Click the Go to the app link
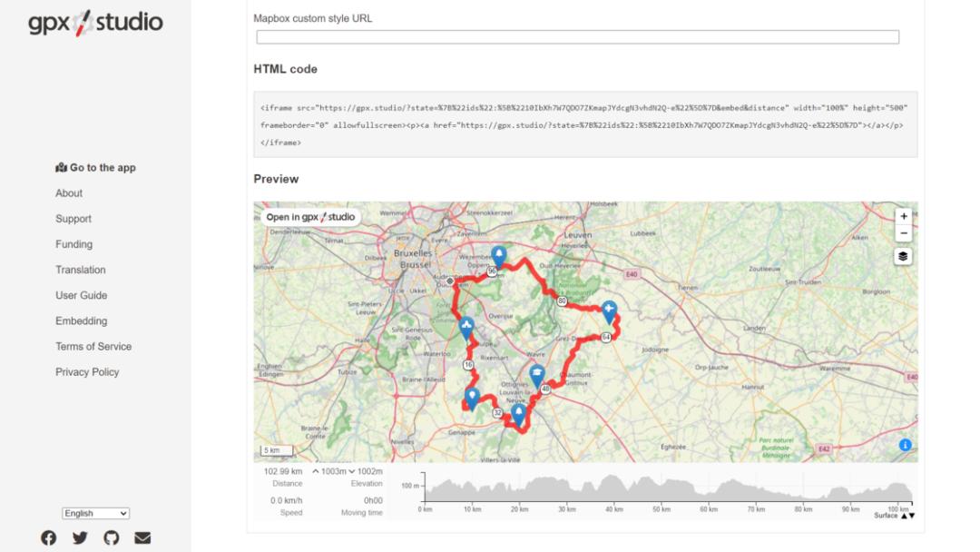 tap(95, 167)
